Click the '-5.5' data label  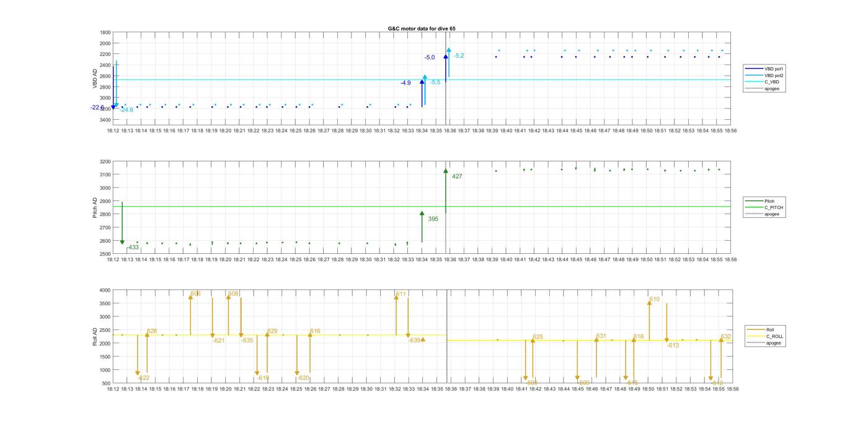pos(435,83)
